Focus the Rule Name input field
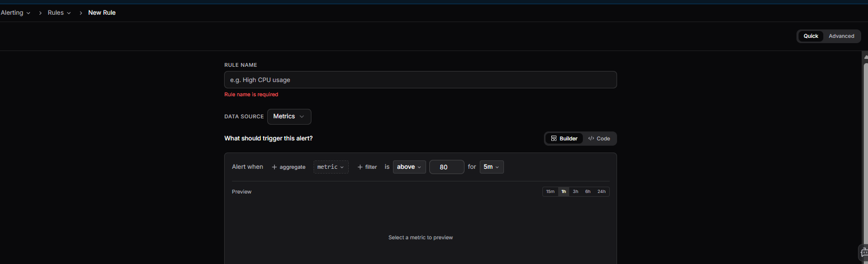The height and width of the screenshot is (264, 868). pos(420,80)
